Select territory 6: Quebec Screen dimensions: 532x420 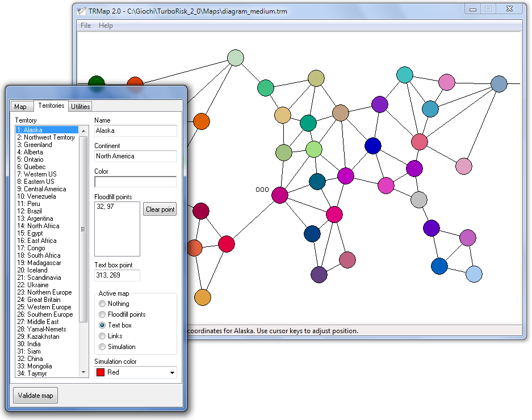tap(47, 167)
